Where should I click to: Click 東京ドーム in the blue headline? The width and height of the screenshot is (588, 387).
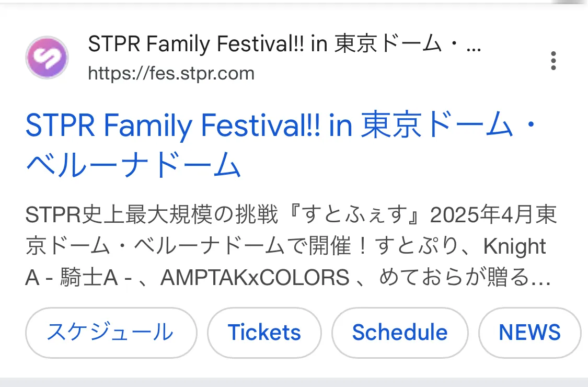(437, 125)
